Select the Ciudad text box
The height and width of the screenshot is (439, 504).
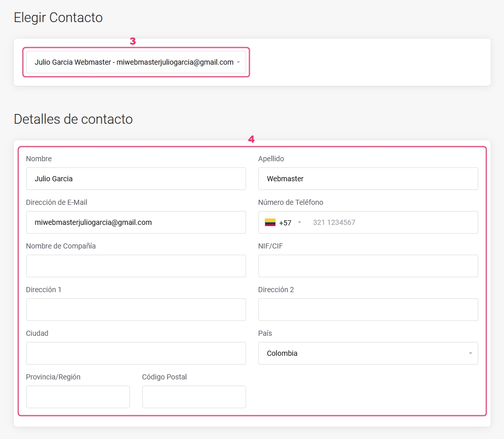136,353
